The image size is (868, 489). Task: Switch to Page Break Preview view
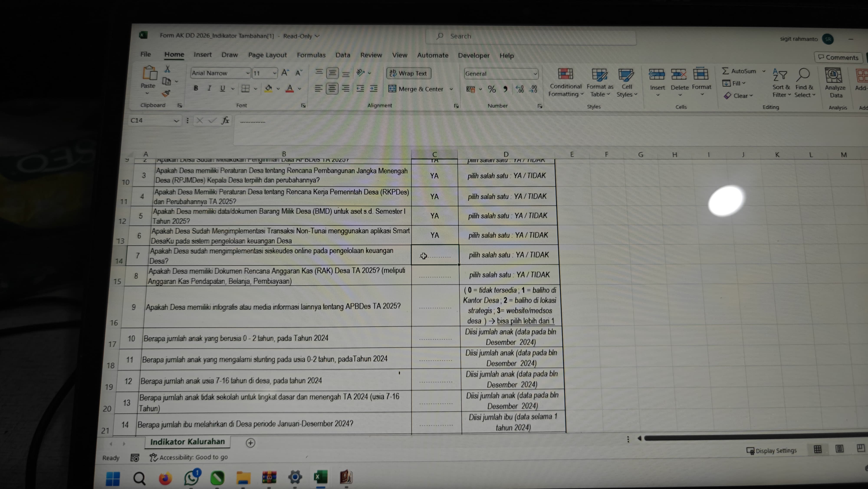click(860, 448)
